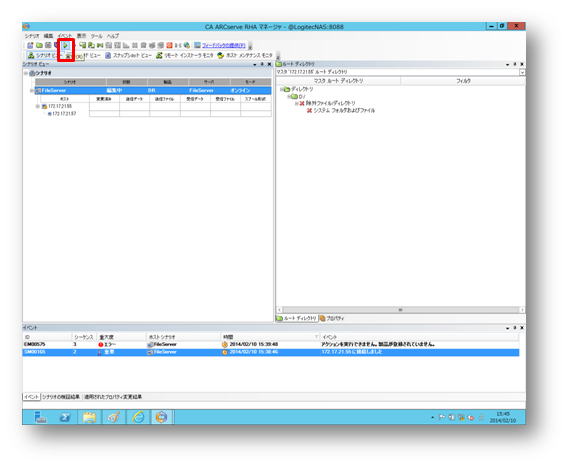Select the error event row EM00575
Viewport: 568px width, 467px height.
(x=271, y=345)
